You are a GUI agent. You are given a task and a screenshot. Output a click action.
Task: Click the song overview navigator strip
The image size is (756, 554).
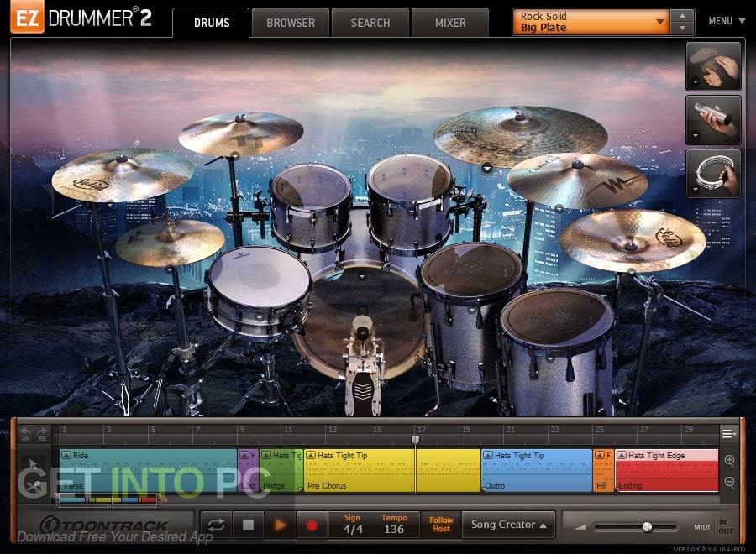108,499
